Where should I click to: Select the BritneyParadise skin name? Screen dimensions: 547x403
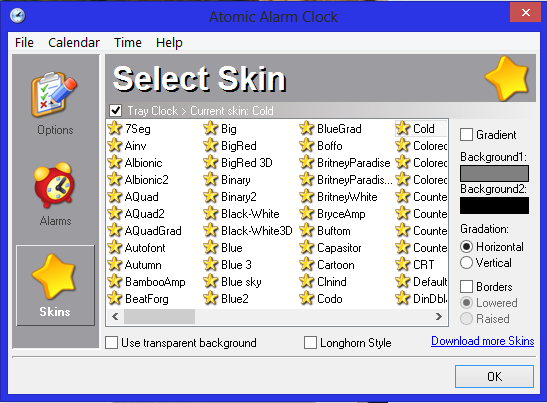coord(354,163)
